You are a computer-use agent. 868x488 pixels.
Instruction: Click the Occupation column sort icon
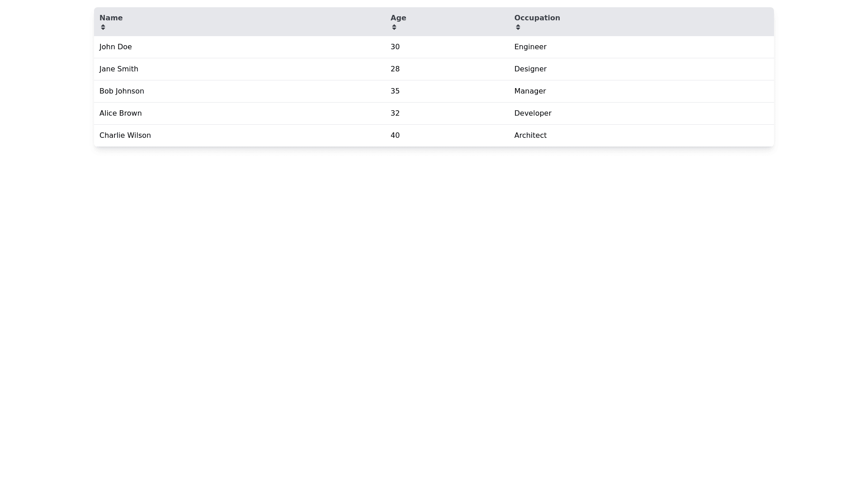(x=518, y=27)
